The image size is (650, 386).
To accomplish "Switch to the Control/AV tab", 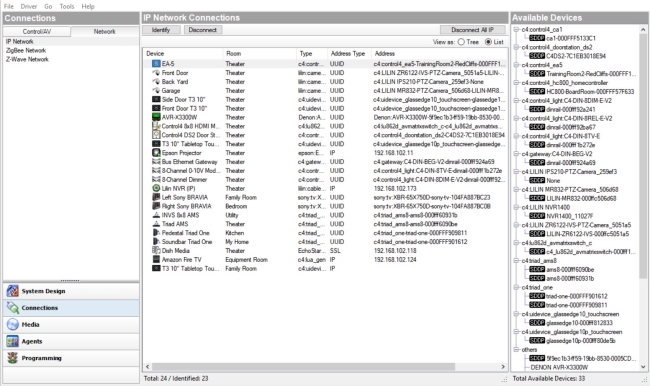I will pyautogui.click(x=37, y=32).
